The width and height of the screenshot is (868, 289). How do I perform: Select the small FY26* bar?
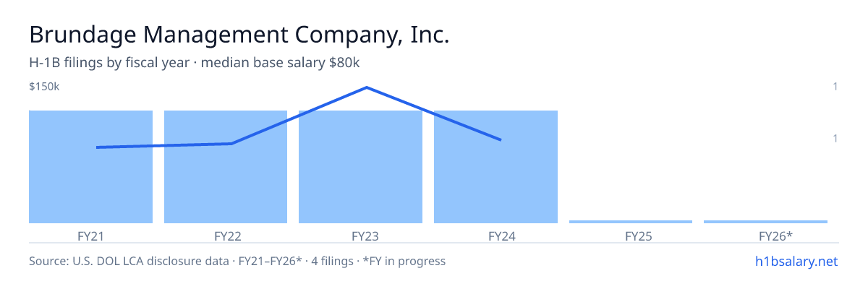765,222
